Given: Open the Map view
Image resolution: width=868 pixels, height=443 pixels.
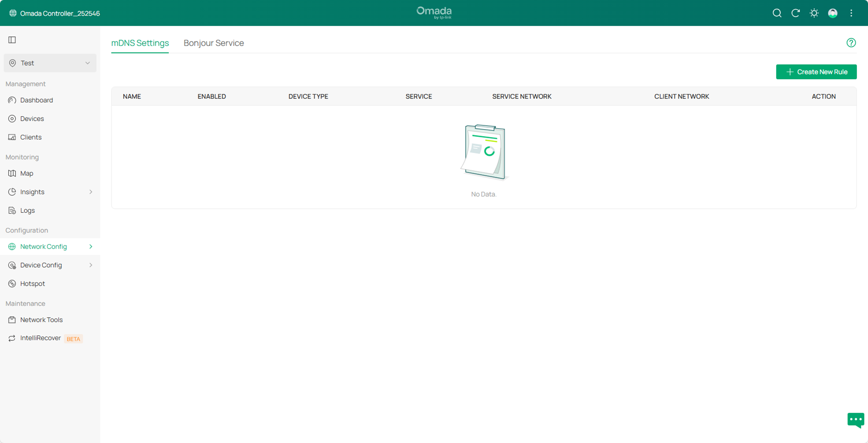Looking at the screenshot, I should click(x=26, y=173).
